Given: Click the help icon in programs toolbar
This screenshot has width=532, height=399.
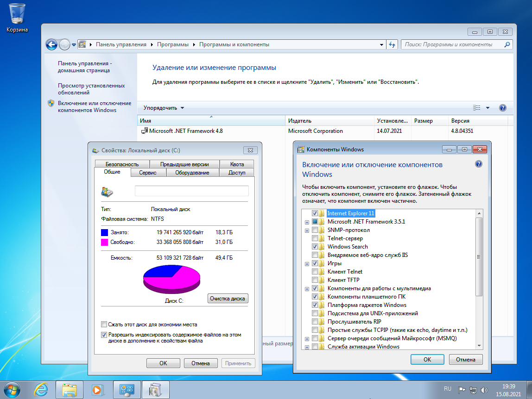Looking at the screenshot, I should coord(502,108).
